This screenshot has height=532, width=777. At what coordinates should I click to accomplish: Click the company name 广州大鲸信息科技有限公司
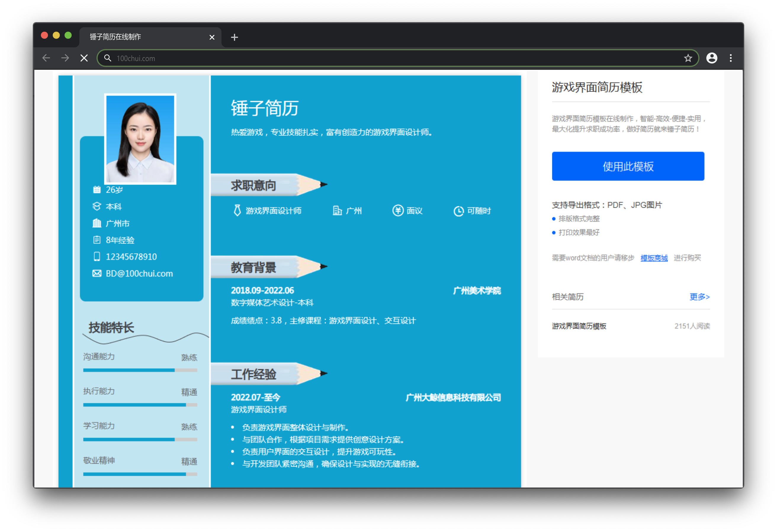click(x=453, y=397)
